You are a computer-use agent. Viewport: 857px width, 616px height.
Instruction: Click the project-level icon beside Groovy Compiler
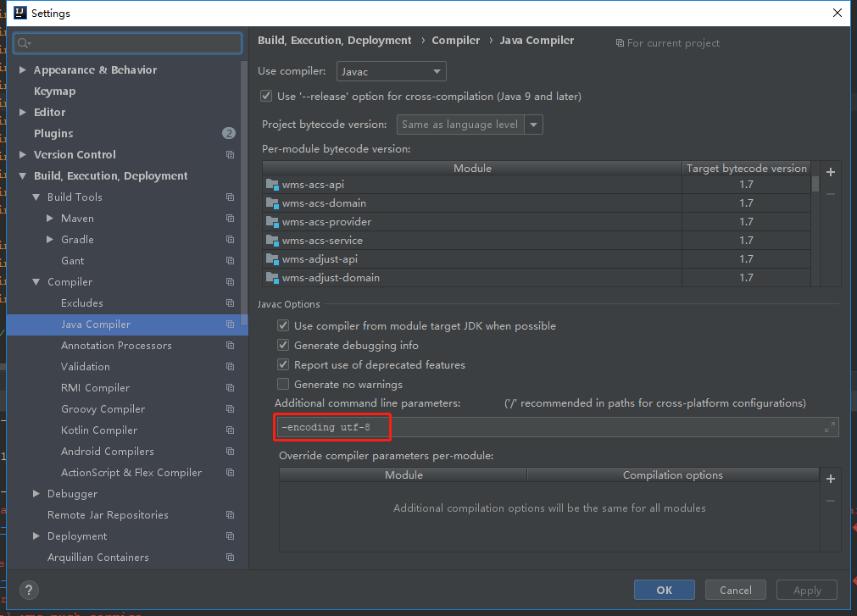pyautogui.click(x=230, y=409)
